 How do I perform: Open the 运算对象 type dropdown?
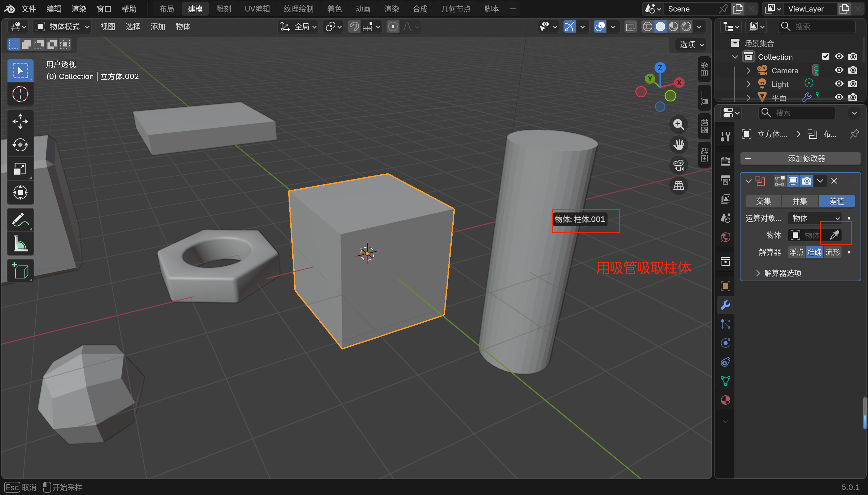pyautogui.click(x=815, y=218)
